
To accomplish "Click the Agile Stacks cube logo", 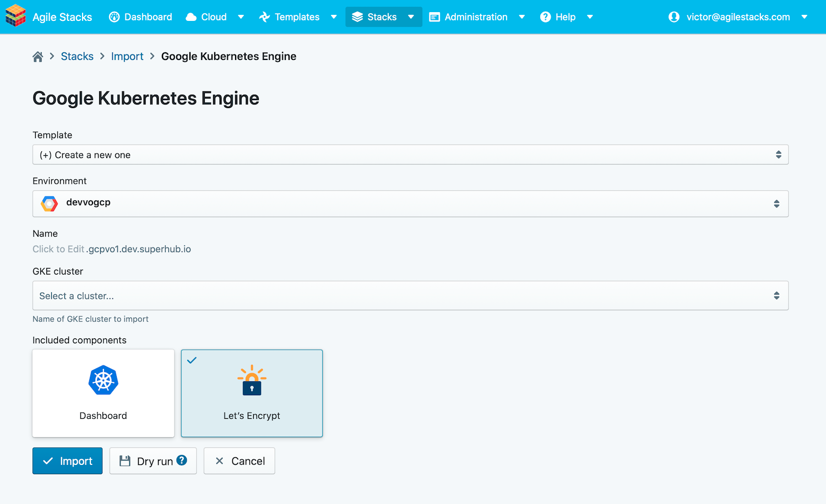I will pos(15,16).
